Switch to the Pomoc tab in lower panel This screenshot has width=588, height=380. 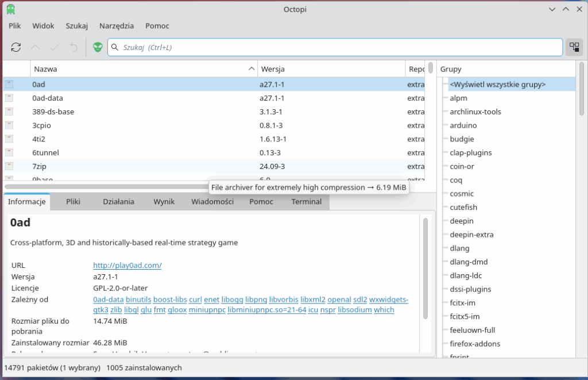[261, 202]
